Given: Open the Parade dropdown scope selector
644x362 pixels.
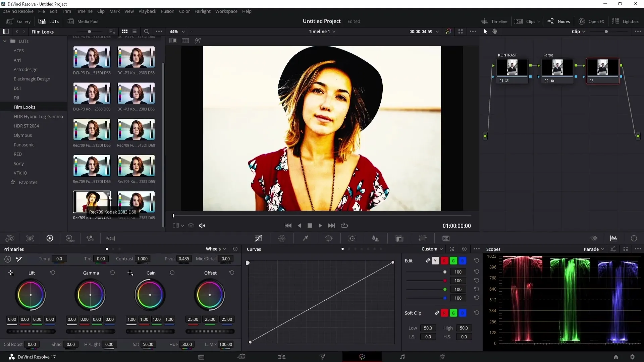Looking at the screenshot, I should coord(594,249).
